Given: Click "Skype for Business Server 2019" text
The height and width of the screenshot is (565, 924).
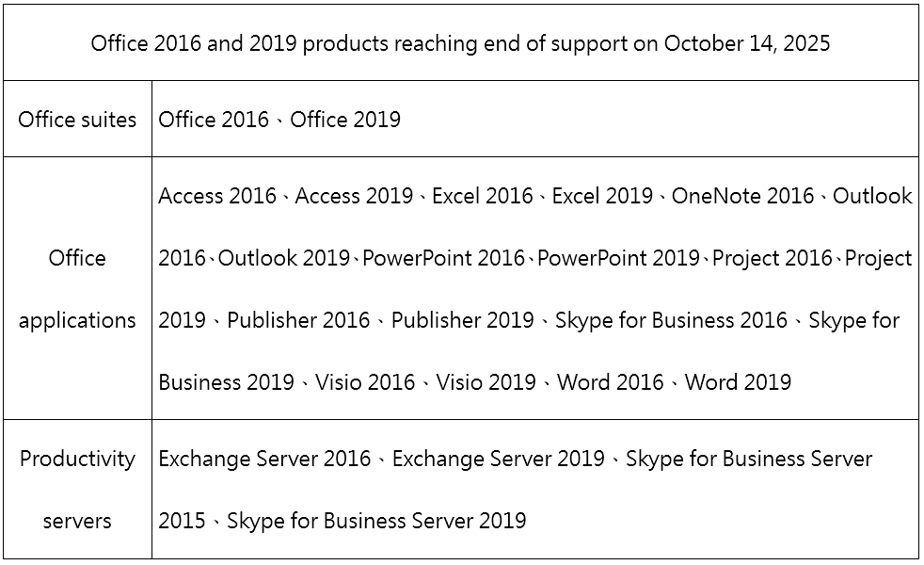Looking at the screenshot, I should (x=376, y=521).
